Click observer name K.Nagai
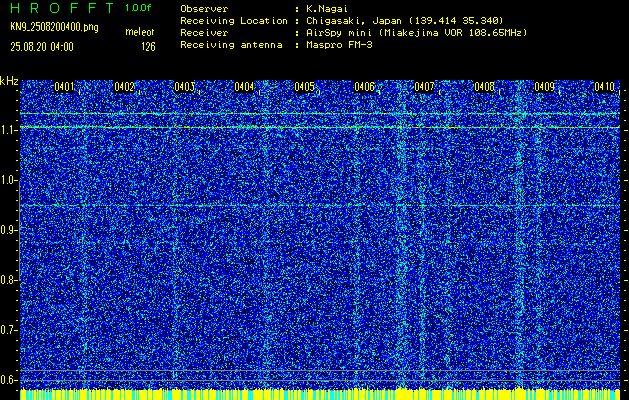The width and height of the screenshot is (629, 400). [x=327, y=8]
